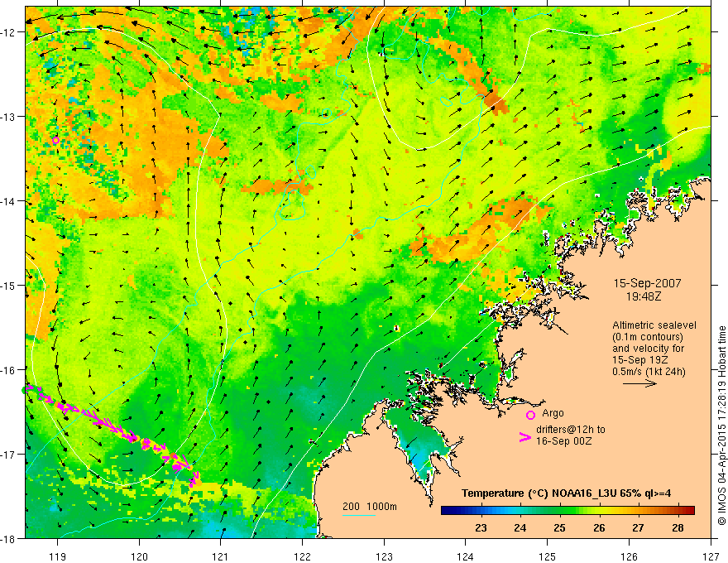Click the 'Altimetric sealevel' caption text
The height and width of the screenshot is (563, 728).
(654, 325)
